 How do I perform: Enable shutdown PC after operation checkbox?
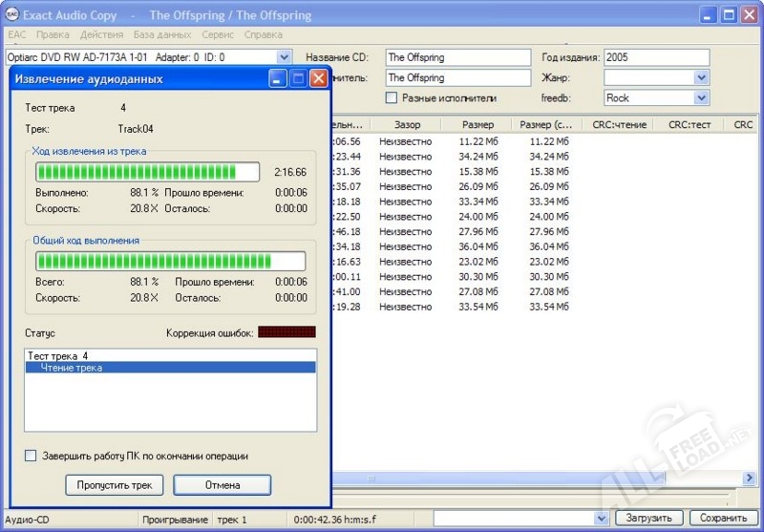click(31, 456)
